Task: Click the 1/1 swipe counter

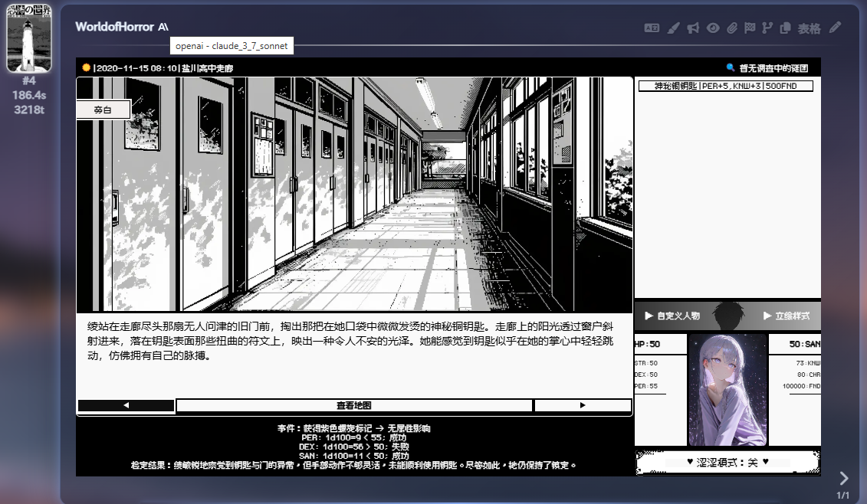Action: pyautogui.click(x=842, y=495)
